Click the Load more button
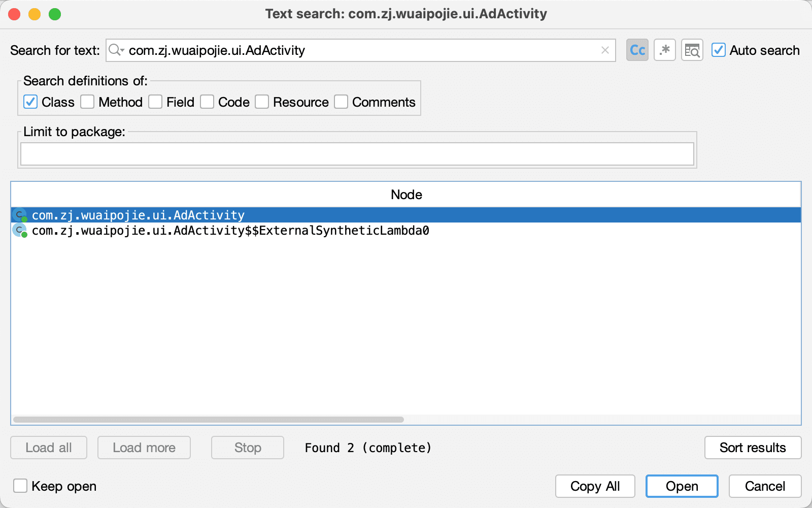Image resolution: width=812 pixels, height=508 pixels. pos(144,448)
